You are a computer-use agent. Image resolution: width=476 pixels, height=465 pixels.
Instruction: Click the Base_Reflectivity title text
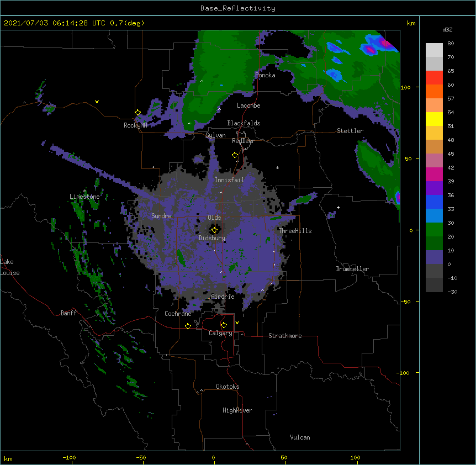[238, 8]
